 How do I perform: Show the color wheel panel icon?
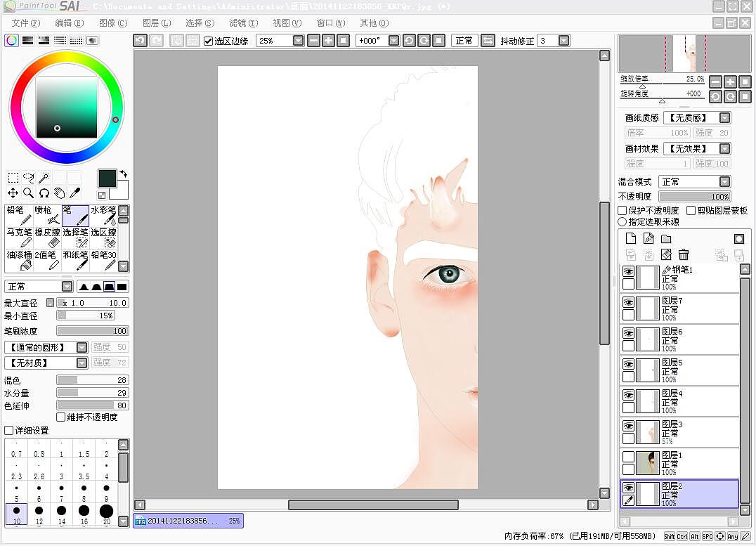[11, 41]
